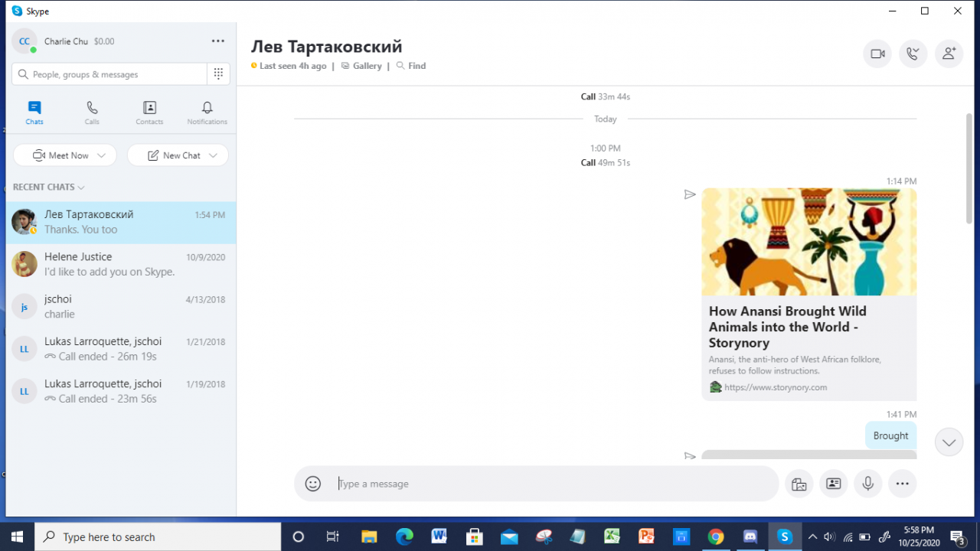Screen dimensions: 980x551
Task: Open Windows Task View
Action: coord(333,536)
